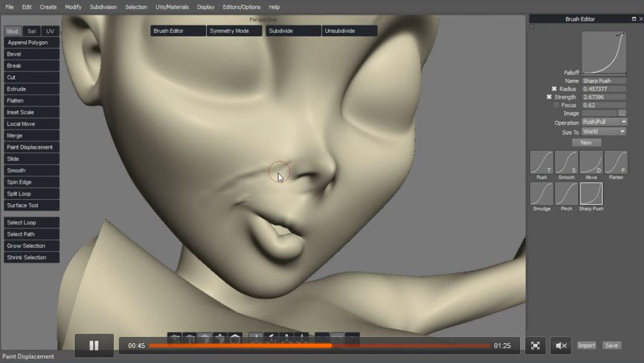
Task: Unmute the video sound
Action: [x=561, y=346]
